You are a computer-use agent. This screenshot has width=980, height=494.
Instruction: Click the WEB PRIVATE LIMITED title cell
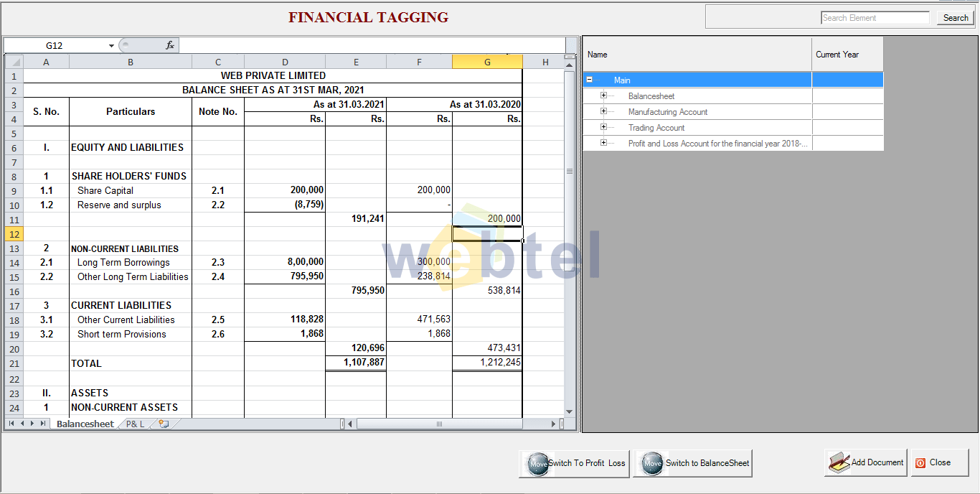[273, 75]
